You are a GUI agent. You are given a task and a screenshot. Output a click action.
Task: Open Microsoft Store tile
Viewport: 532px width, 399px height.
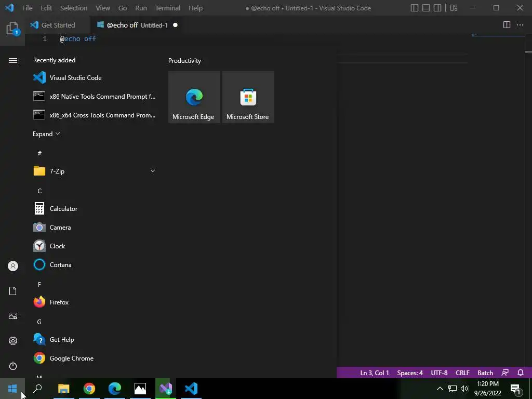coord(248,97)
